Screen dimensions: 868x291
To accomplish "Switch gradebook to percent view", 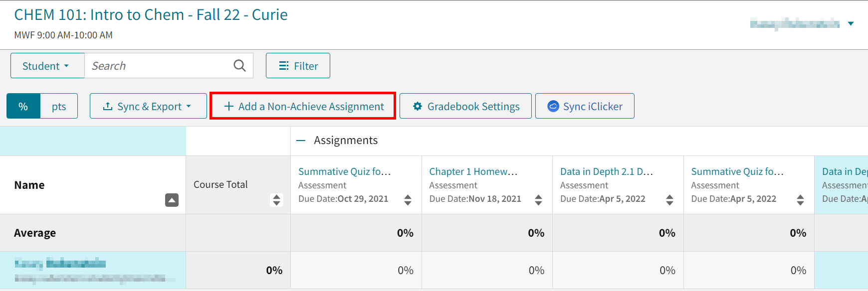I will [23, 106].
